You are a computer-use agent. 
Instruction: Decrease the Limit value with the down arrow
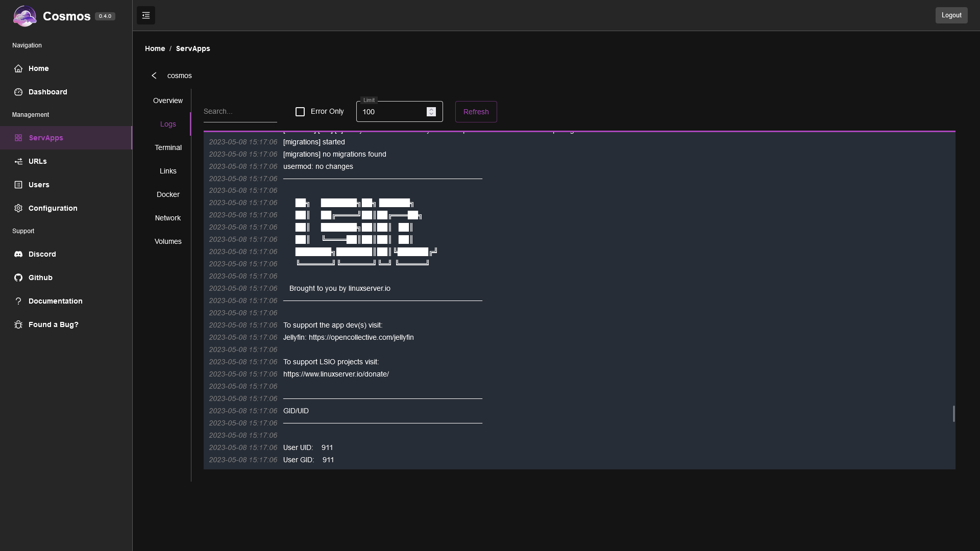tap(431, 114)
